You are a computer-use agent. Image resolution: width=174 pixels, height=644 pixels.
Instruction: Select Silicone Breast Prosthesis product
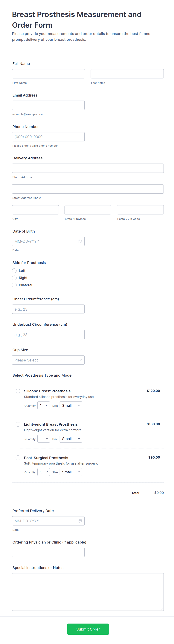pyautogui.click(x=18, y=391)
